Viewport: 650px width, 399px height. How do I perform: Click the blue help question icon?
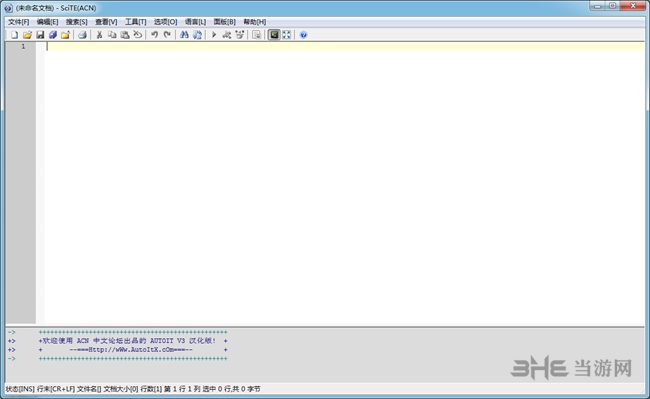[x=303, y=35]
